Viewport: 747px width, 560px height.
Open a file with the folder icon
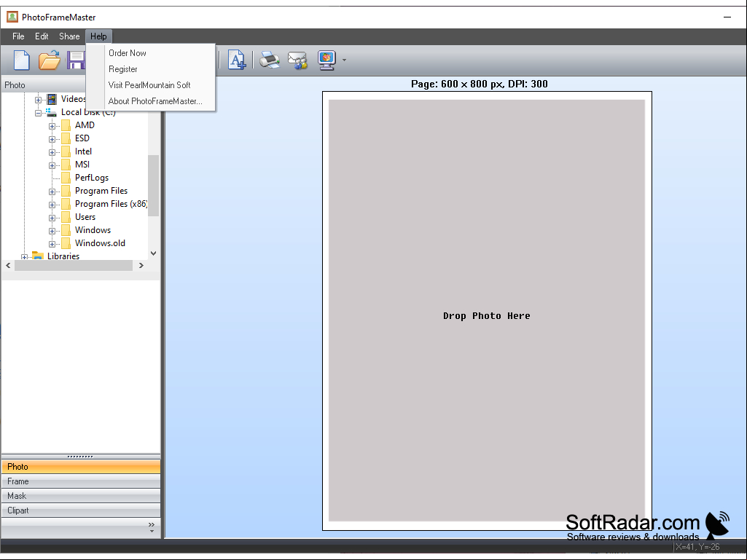point(49,60)
